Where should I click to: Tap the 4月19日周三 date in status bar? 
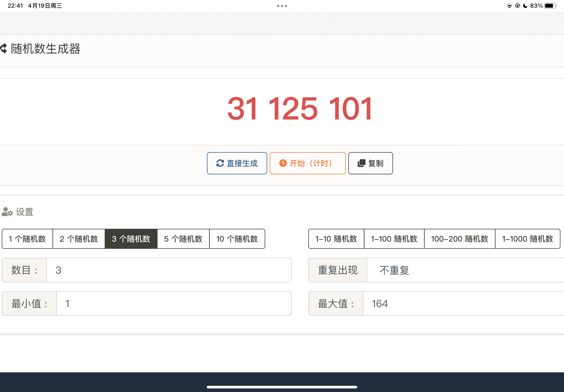[x=45, y=6]
